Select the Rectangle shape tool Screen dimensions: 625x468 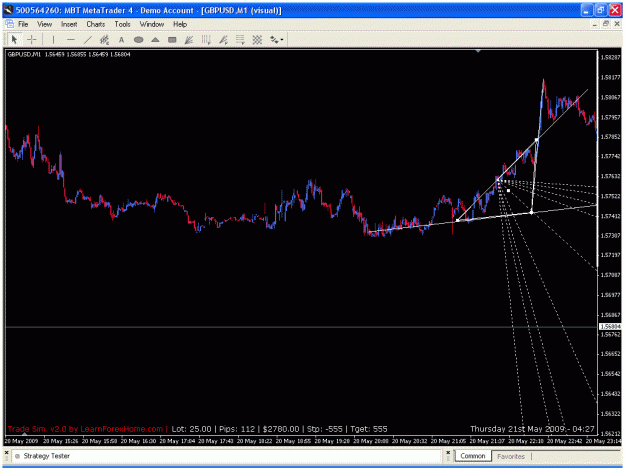pyautogui.click(x=172, y=39)
